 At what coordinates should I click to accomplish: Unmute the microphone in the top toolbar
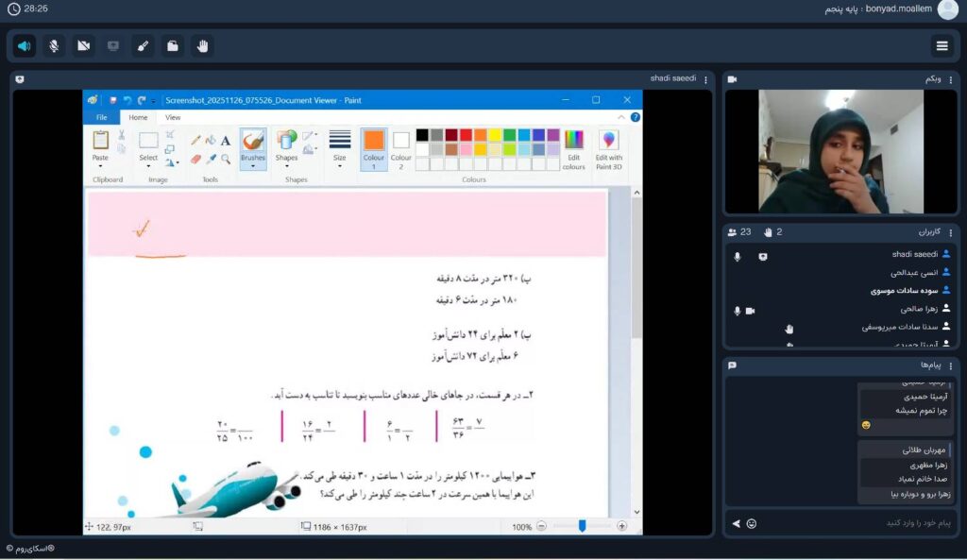[x=54, y=45]
